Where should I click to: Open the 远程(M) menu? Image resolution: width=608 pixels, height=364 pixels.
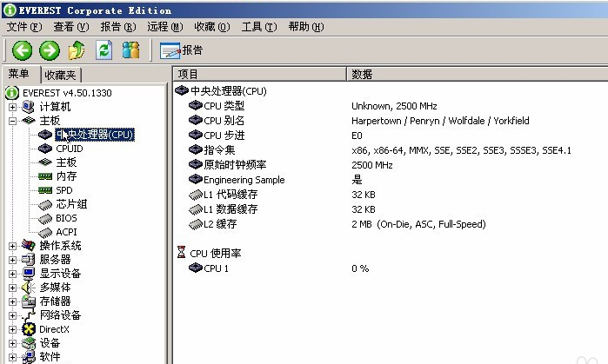click(x=164, y=27)
